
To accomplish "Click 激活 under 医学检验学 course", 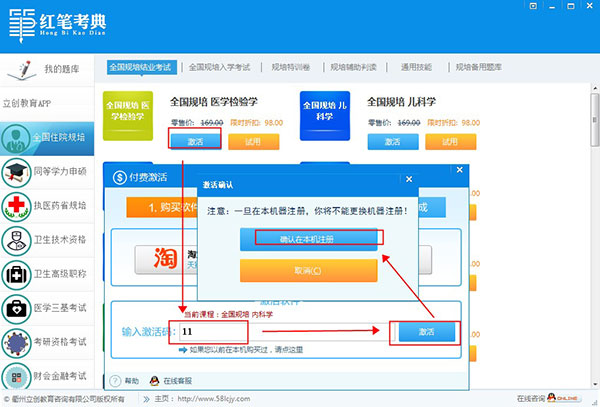I will click(196, 142).
